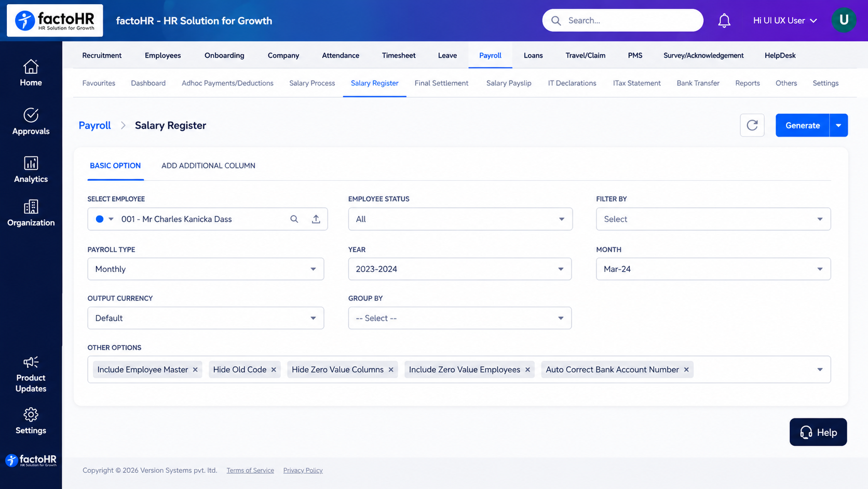Go to Salary Process submenu

[312, 83]
